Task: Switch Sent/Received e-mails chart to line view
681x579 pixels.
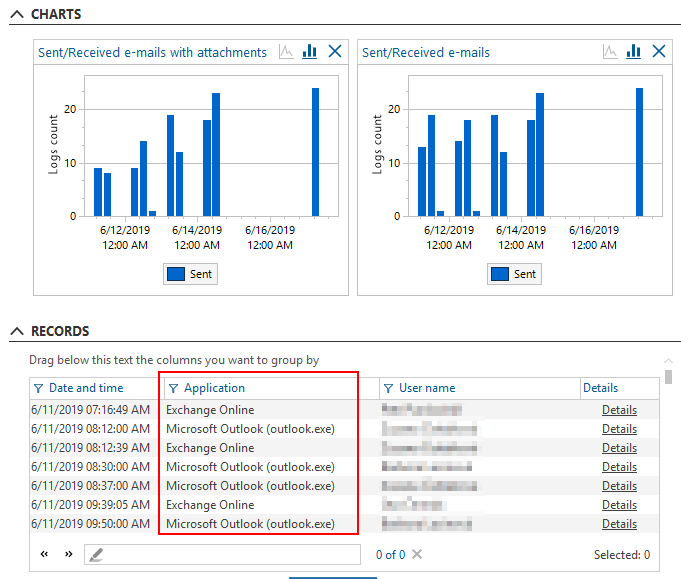Action: click(610, 52)
